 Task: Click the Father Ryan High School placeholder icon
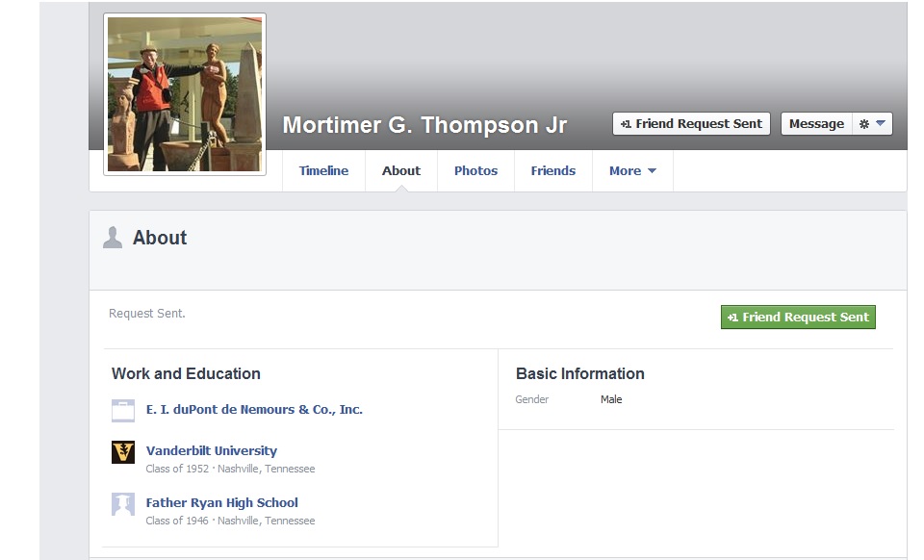tap(123, 504)
